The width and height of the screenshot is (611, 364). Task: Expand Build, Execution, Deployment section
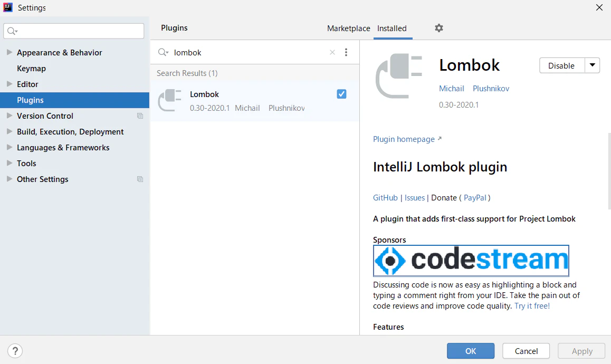tap(9, 132)
